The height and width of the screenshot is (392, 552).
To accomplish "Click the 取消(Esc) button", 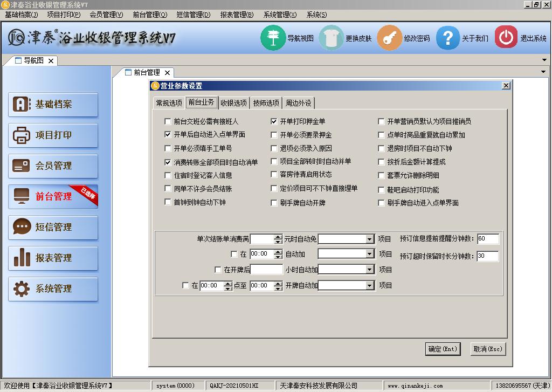I will tap(488, 349).
